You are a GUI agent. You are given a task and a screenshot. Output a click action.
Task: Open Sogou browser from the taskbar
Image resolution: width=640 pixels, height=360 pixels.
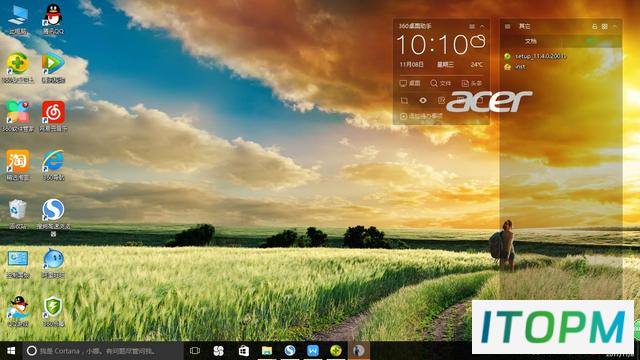point(290,351)
